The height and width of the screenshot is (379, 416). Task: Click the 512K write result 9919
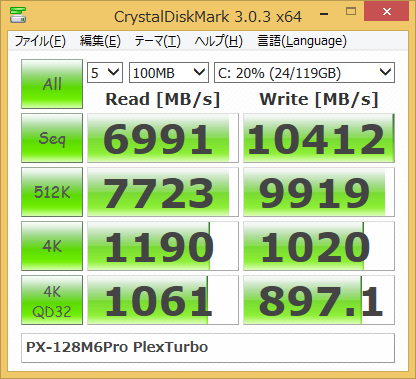[x=319, y=192]
